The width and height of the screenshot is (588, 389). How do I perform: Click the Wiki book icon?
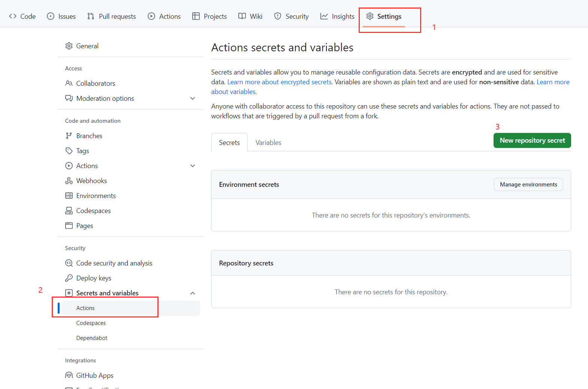(x=242, y=16)
